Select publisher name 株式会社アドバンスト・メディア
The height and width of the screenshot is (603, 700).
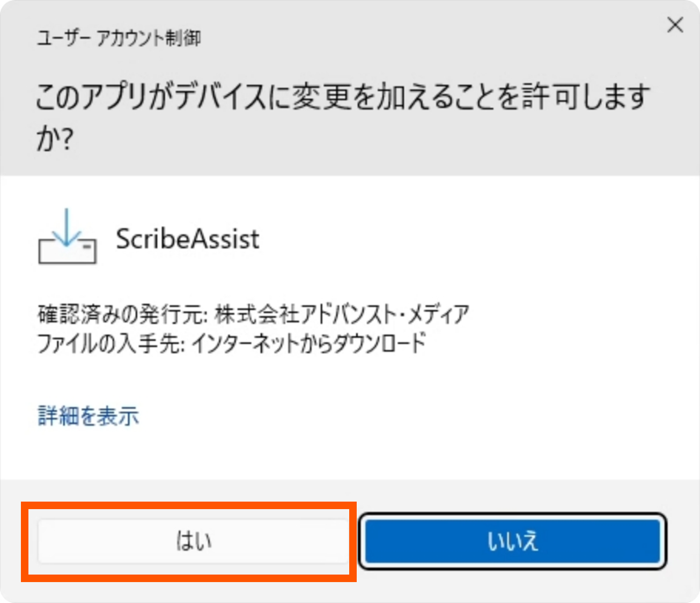point(342,314)
